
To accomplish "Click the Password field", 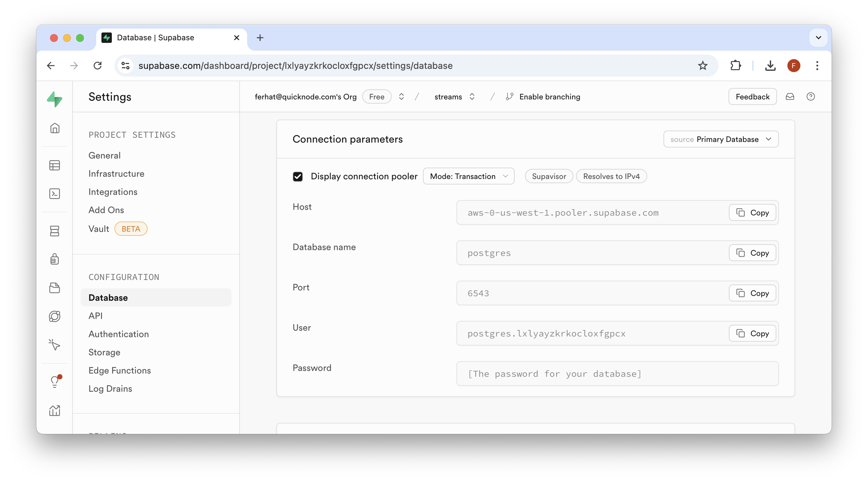I will coord(617,374).
